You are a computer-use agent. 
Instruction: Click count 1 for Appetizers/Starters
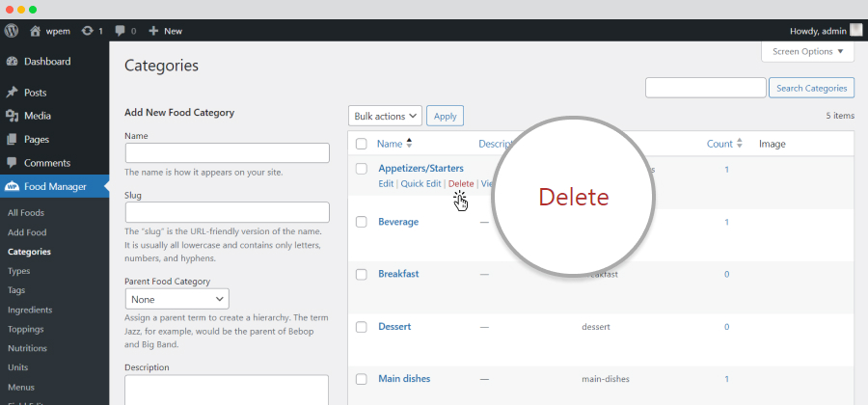click(x=727, y=170)
